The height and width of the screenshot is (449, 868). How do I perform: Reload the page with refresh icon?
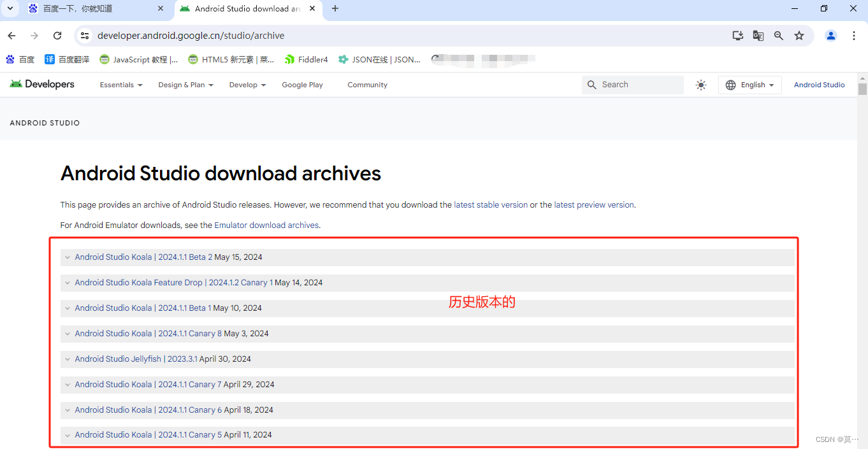57,36
